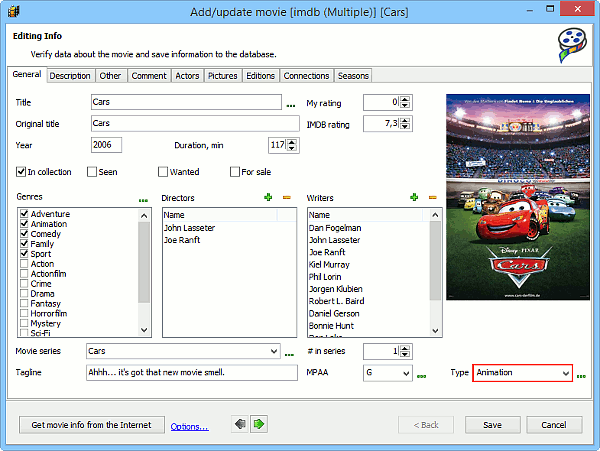Click writers list scroll up arrow

click(435, 215)
